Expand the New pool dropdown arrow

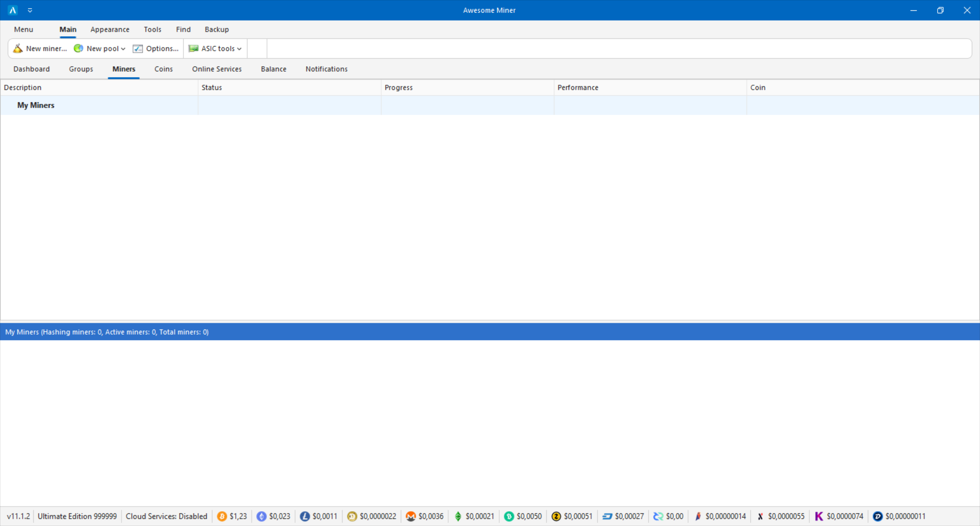(123, 49)
